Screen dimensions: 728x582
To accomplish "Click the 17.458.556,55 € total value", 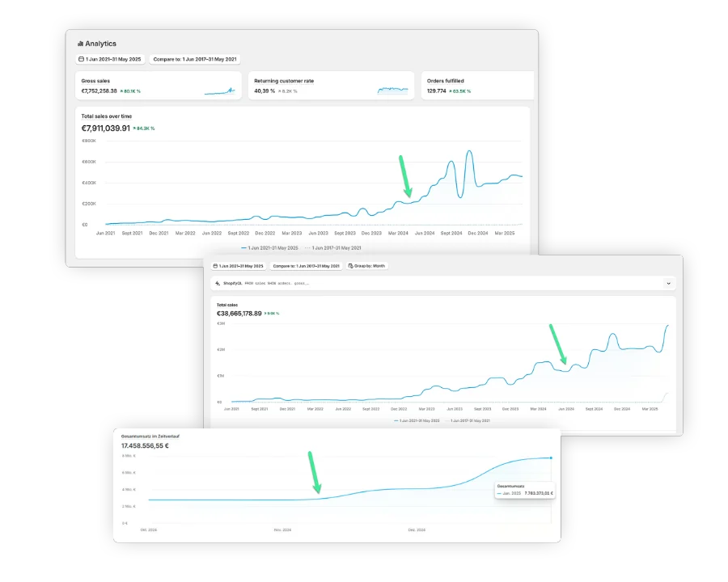I will pos(145,446).
